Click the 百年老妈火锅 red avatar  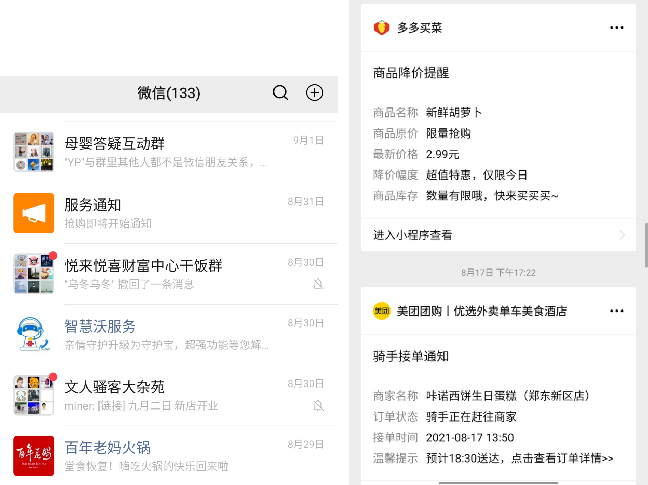click(33, 456)
